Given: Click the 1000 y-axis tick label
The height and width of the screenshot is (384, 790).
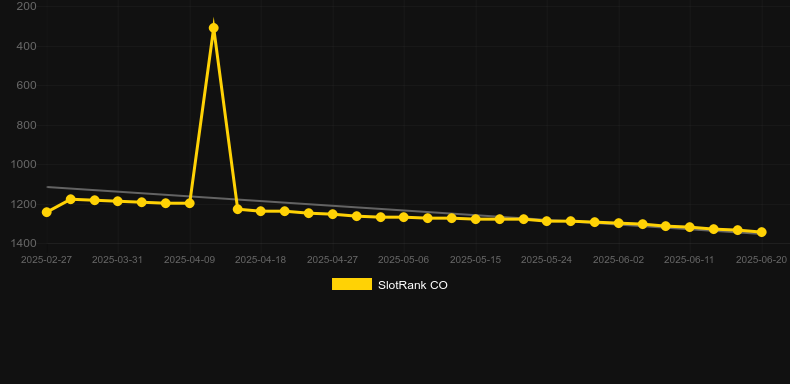Looking at the screenshot, I should (27, 164).
